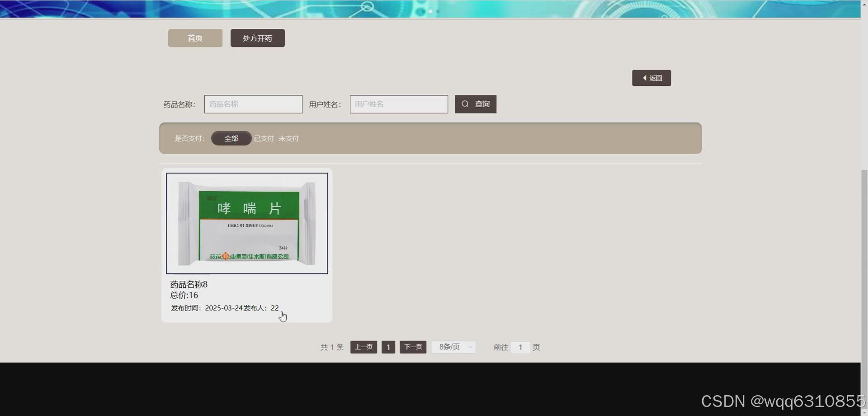
Task: Select the 未支付 payment filter
Action: point(288,138)
